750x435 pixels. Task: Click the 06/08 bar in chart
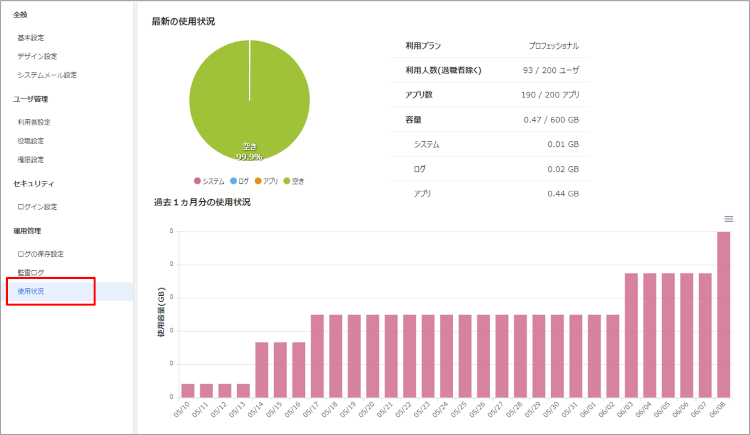(x=724, y=314)
